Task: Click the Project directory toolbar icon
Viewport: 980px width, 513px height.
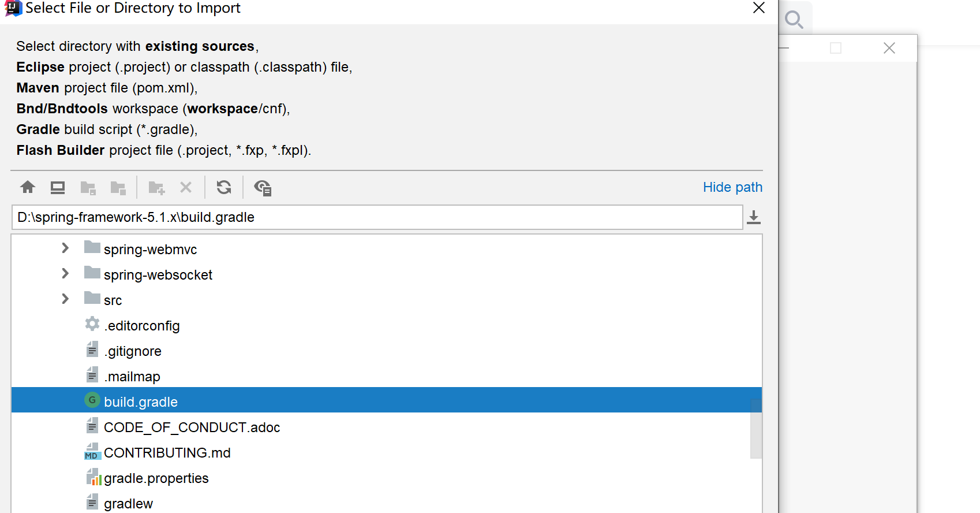Action: coord(88,187)
